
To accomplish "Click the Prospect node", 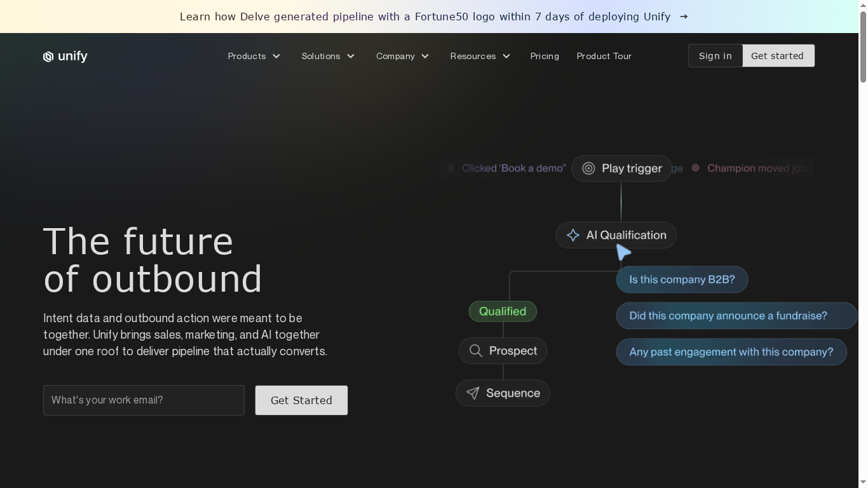I will point(503,351).
